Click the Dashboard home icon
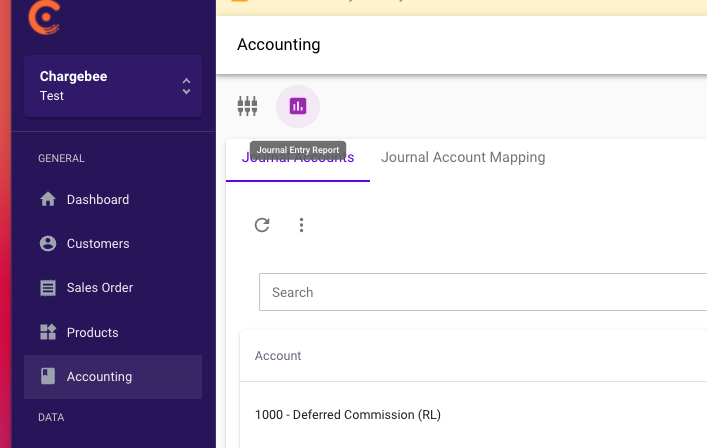 point(48,199)
